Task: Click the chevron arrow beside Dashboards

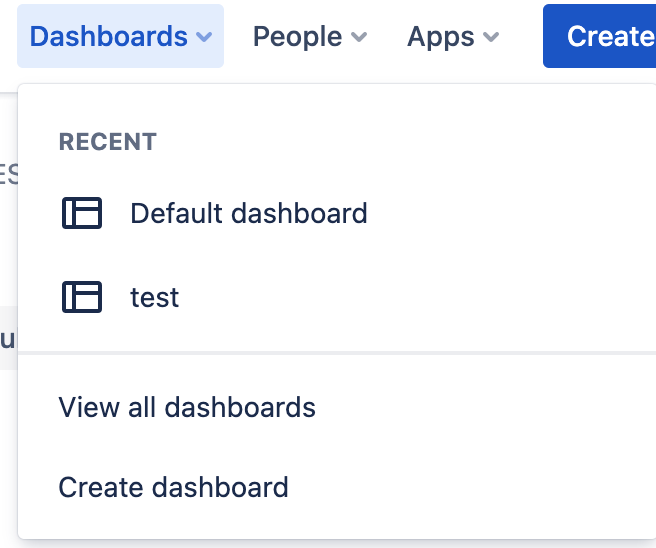Action: point(204,37)
